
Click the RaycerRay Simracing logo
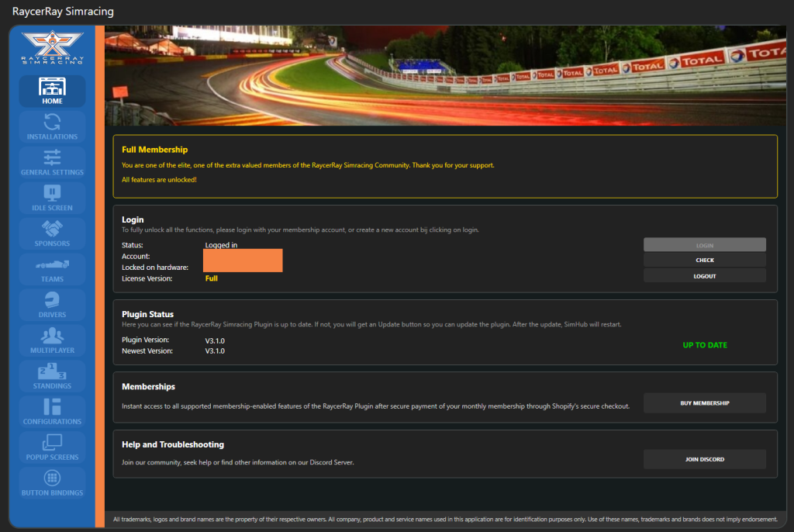point(52,47)
